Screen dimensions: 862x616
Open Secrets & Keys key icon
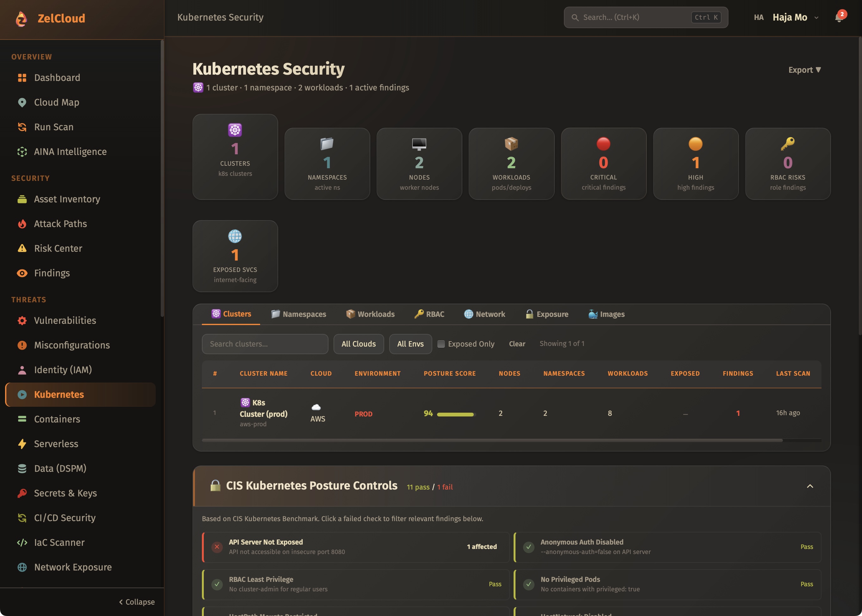(x=22, y=493)
